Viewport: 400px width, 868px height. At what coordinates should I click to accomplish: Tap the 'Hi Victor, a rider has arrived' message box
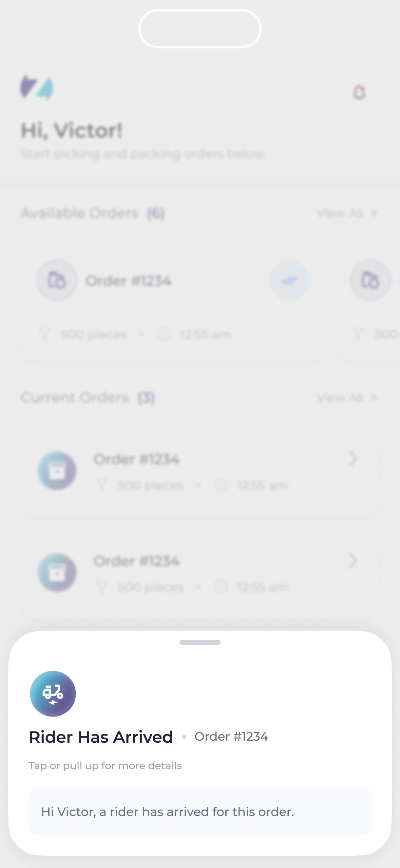point(201,811)
